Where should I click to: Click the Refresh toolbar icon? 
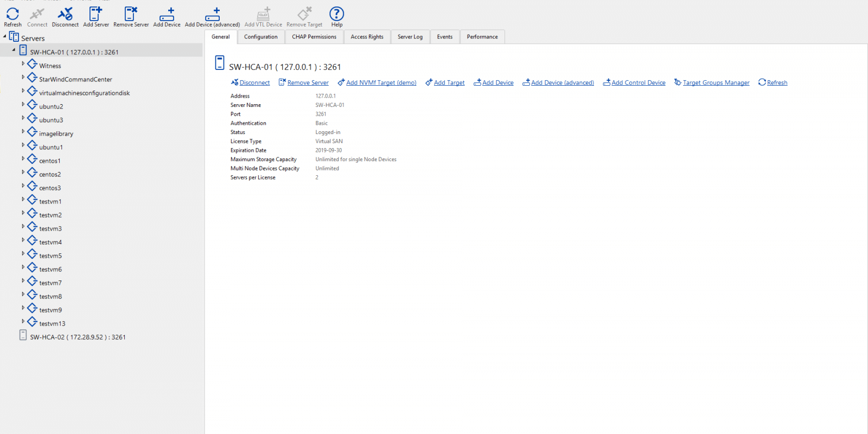click(12, 14)
